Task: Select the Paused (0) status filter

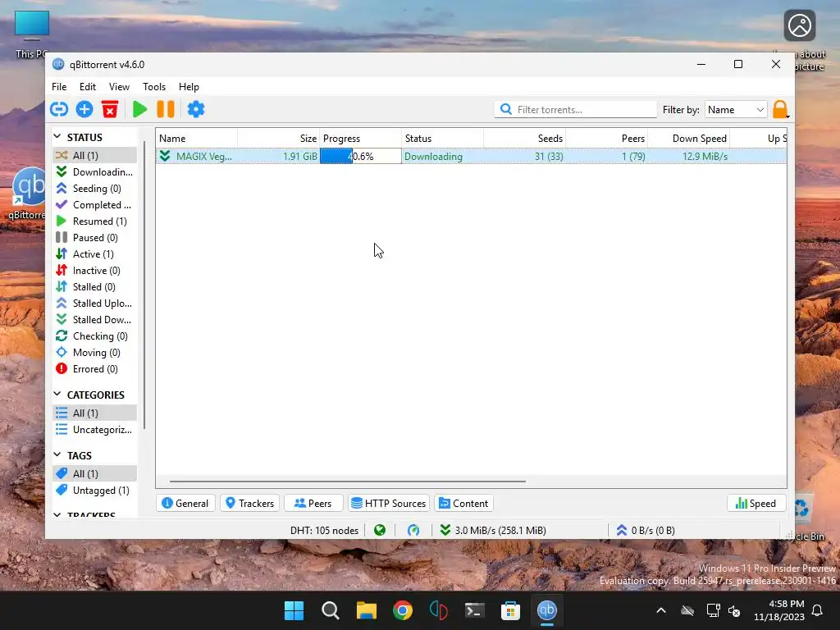Action: point(95,238)
